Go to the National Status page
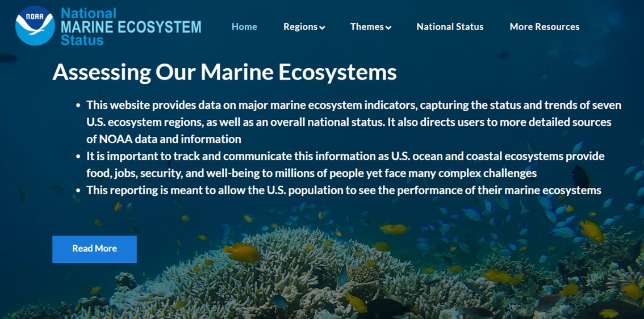 [x=450, y=27]
